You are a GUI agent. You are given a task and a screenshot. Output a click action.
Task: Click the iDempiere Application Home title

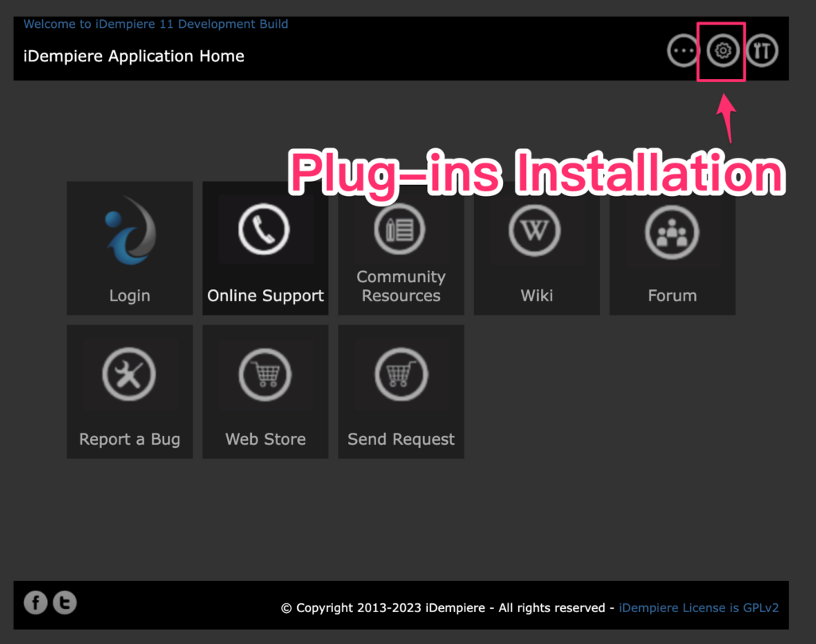pos(134,56)
